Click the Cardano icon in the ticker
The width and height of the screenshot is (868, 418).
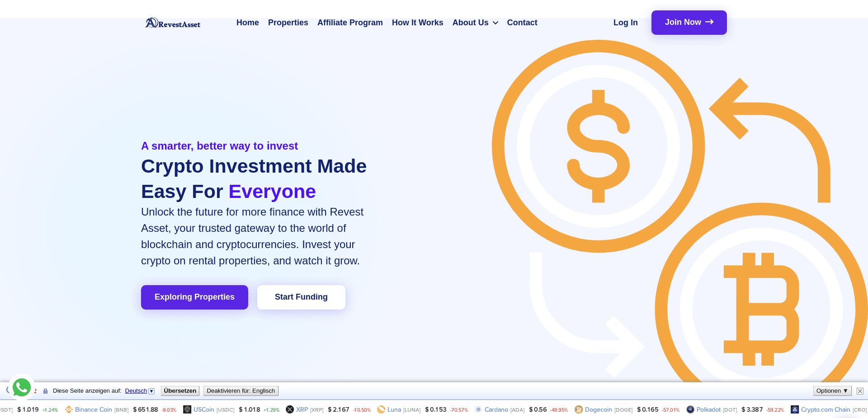click(x=478, y=409)
